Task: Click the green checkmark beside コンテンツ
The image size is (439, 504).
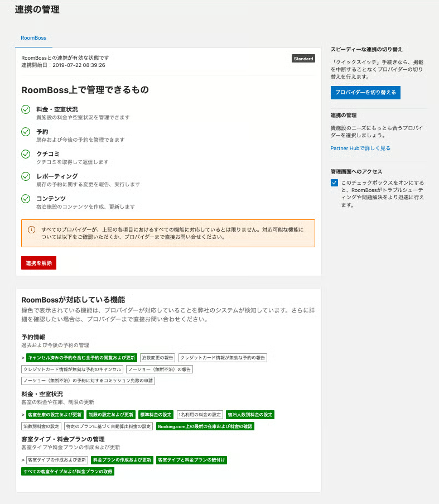Action: coord(26,199)
